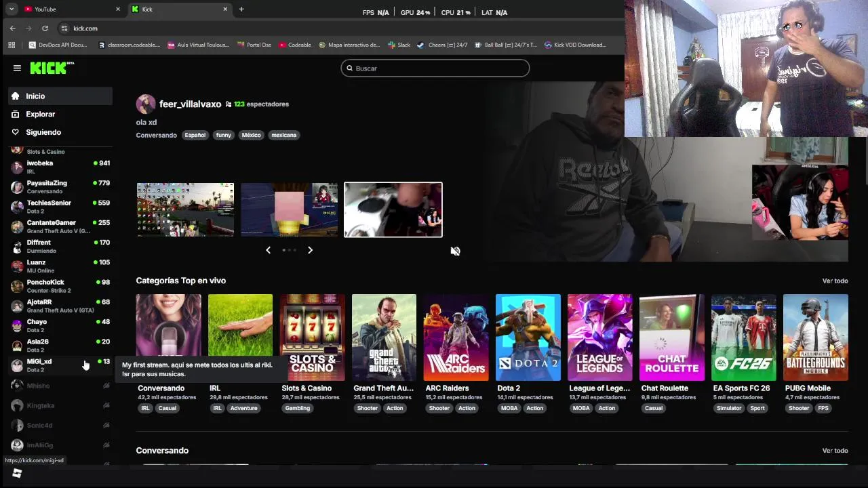Show previous featured stream carousel arrow

tap(268, 250)
